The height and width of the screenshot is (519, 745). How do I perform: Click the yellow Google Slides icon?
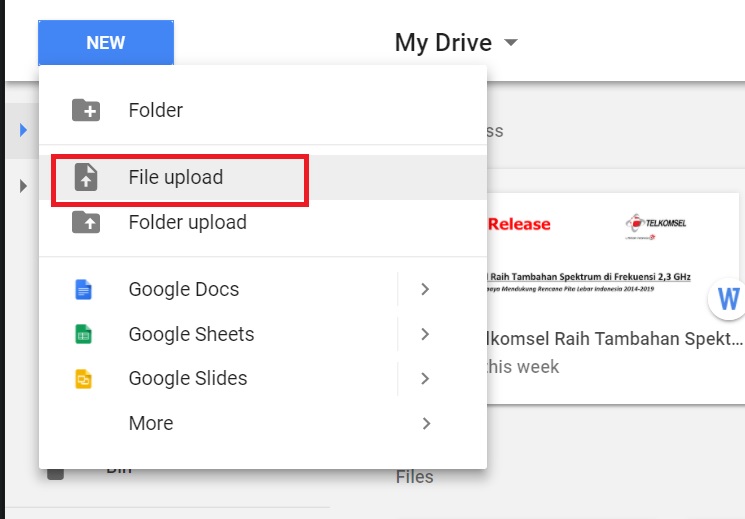[x=84, y=379]
